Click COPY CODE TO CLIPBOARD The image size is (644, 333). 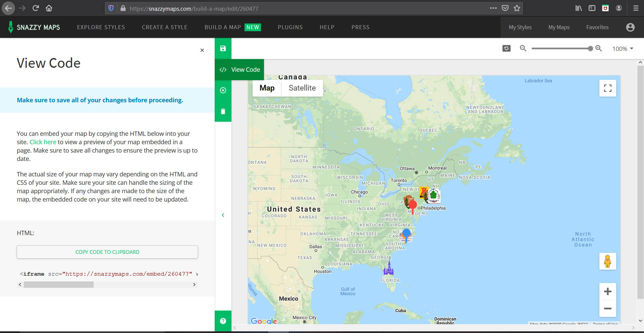(x=107, y=252)
